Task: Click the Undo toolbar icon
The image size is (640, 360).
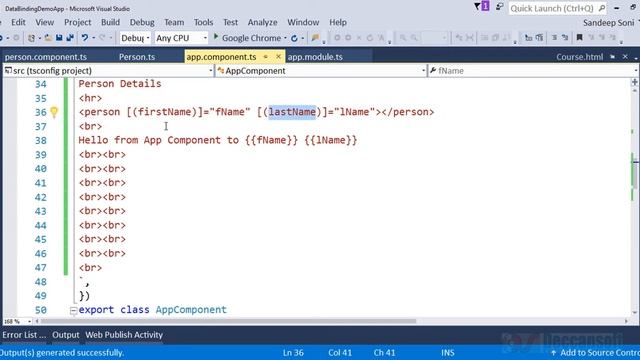Action: tap(84, 38)
